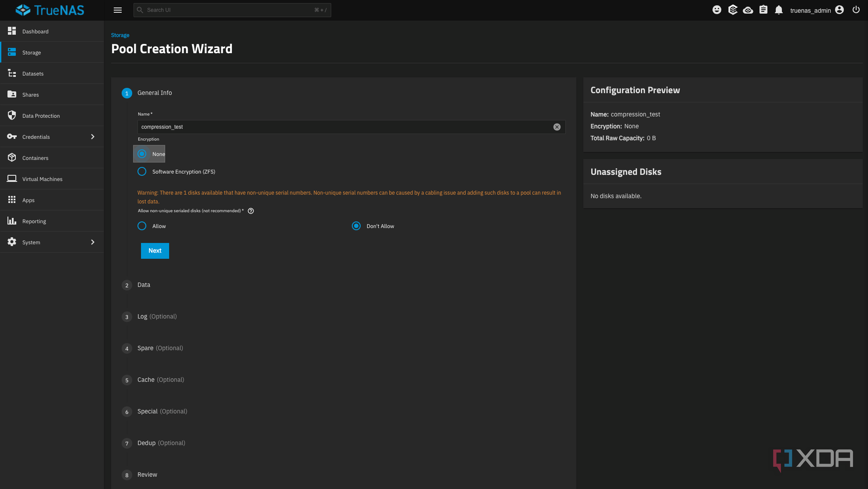
Task: Open help for non-unique serialed disks
Action: point(251,211)
